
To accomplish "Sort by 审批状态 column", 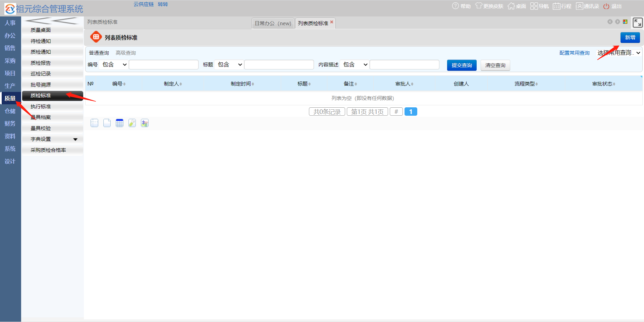I will pos(604,84).
